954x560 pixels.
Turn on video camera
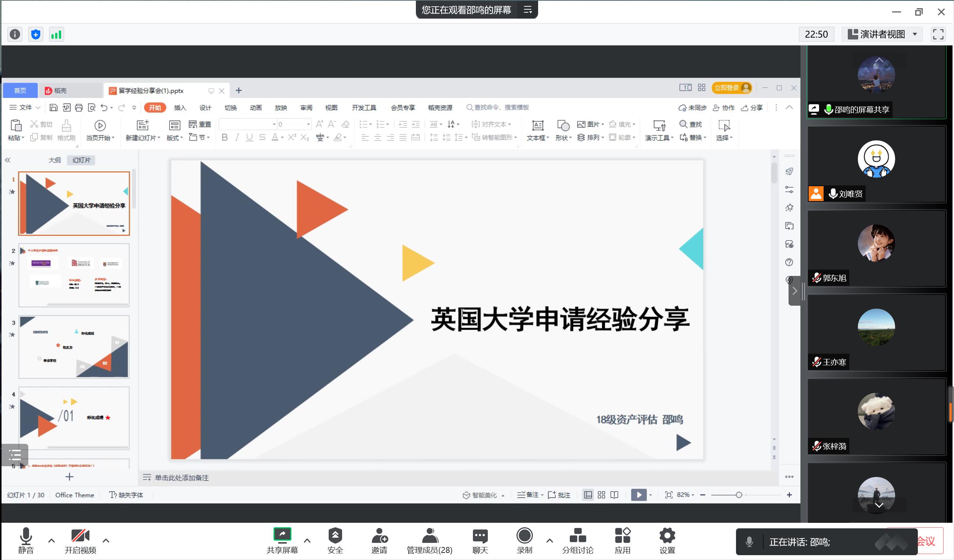click(x=80, y=536)
